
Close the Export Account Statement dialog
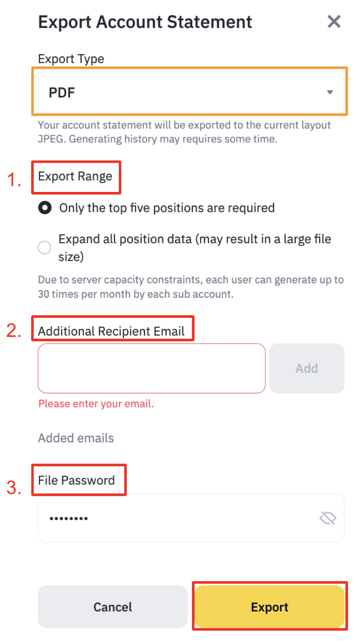pos(334,22)
